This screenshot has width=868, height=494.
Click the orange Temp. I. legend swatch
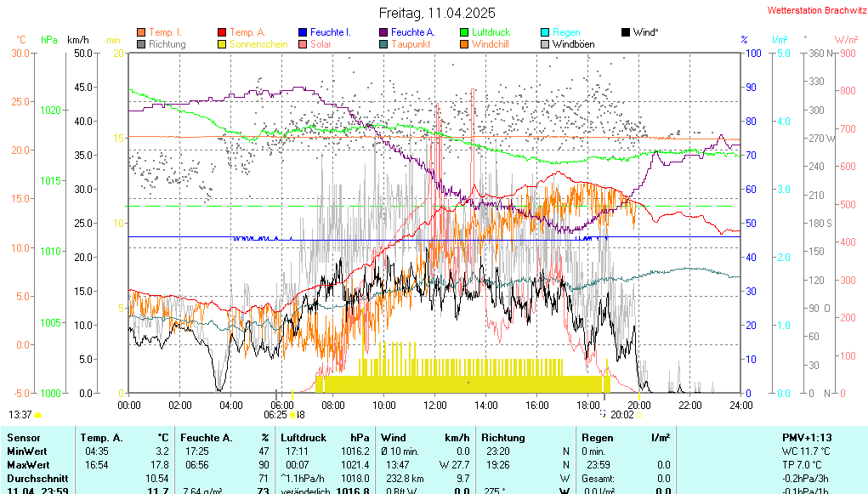pos(141,32)
